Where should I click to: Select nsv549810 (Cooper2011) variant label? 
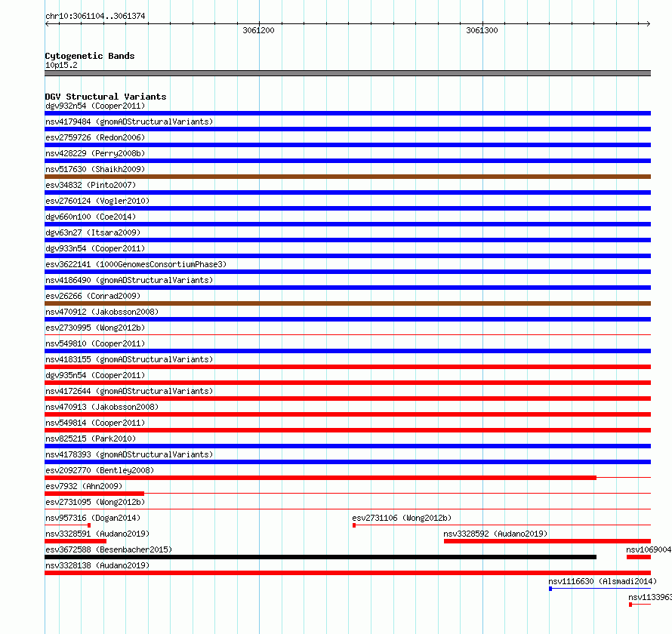tap(95, 343)
